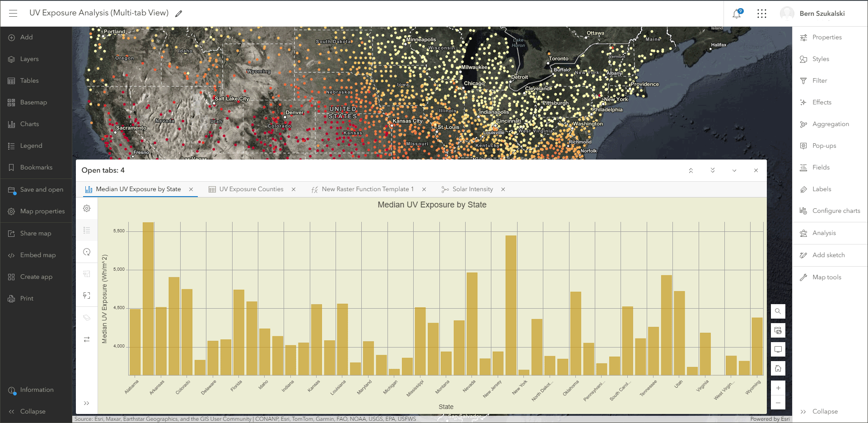Toggle the chart rotate axes button
The height and width of the screenshot is (423, 868).
pyautogui.click(x=87, y=339)
